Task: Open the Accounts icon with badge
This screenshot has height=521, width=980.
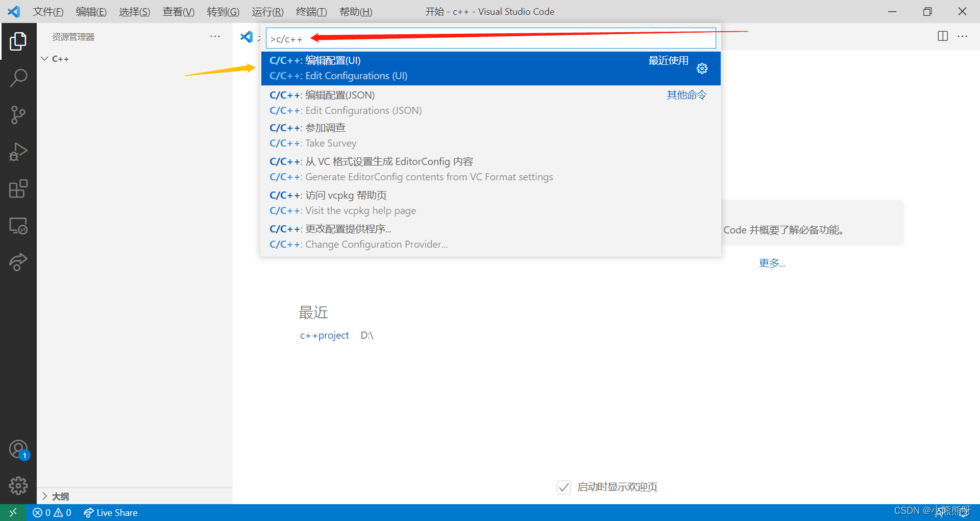Action: coord(18,450)
